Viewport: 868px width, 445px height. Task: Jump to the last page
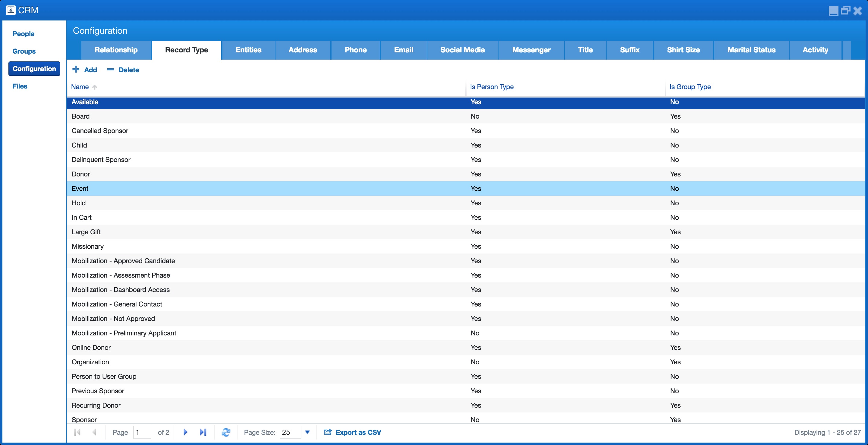[x=203, y=432]
